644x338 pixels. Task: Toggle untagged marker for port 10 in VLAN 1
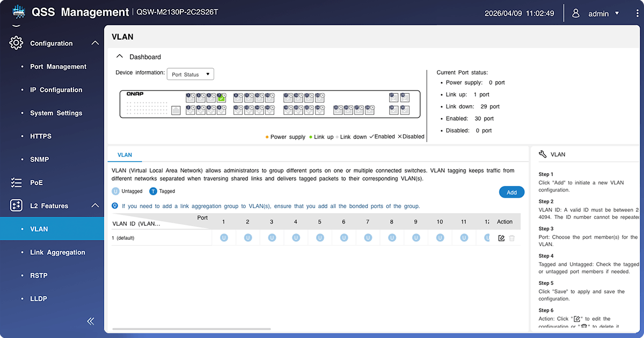(440, 238)
